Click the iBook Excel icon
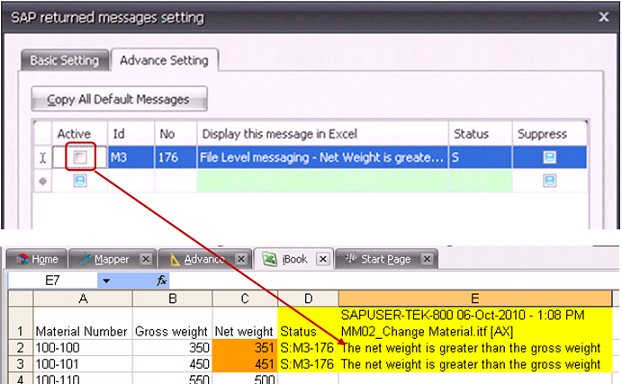Viewport: 622px width, 384px height. pyautogui.click(x=270, y=259)
